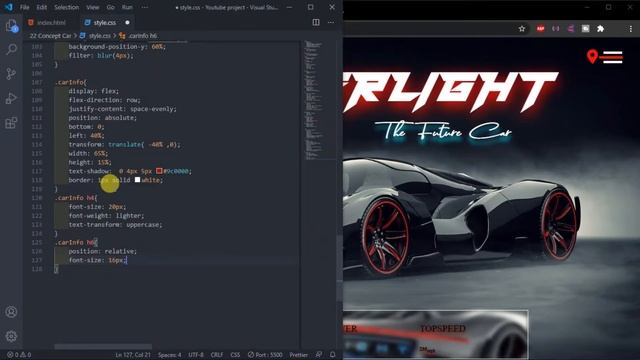640x360 pixels.
Task: Open the hamburger menu on the webpage
Action: pyautogui.click(x=612, y=57)
